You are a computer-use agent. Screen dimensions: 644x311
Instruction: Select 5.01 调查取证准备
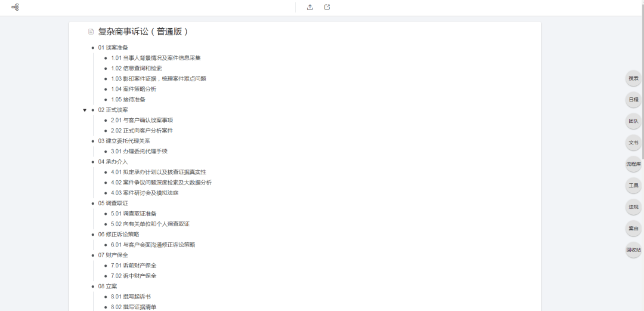134,214
